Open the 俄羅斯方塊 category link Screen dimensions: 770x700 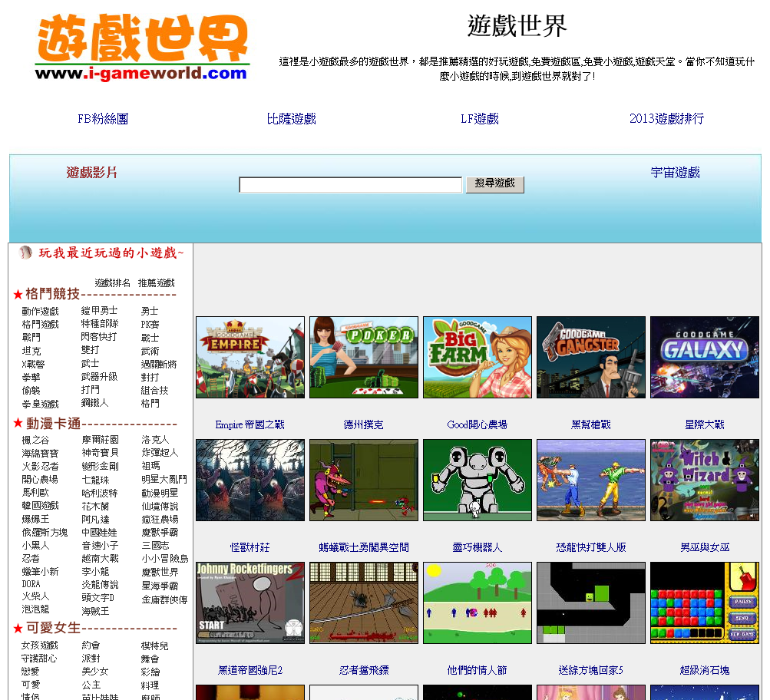coord(45,532)
